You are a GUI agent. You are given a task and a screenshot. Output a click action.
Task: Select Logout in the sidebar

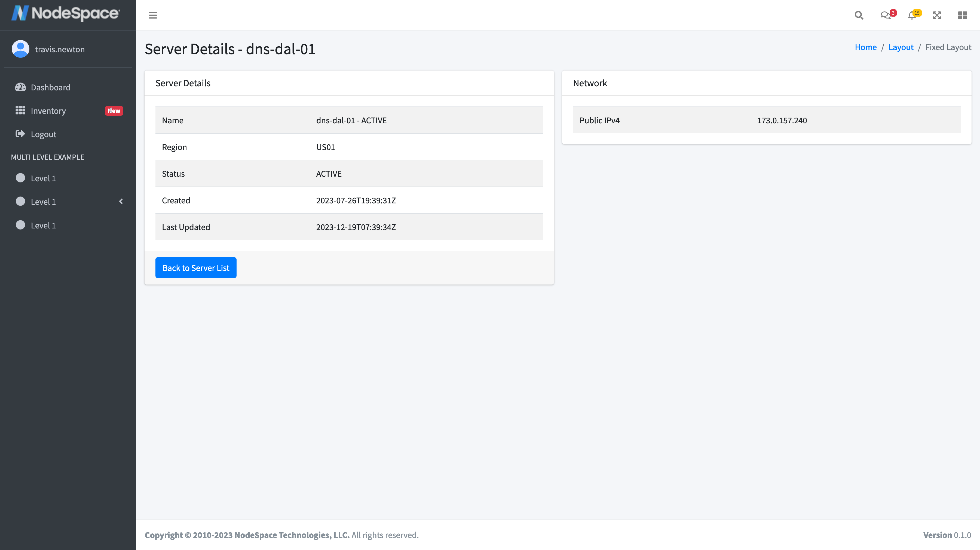coord(68,134)
